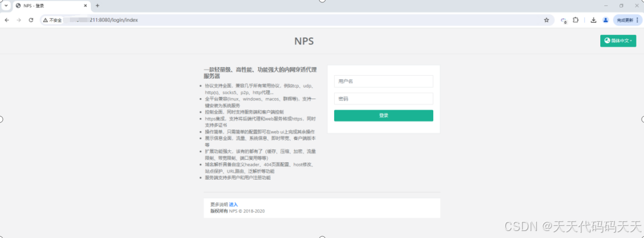The height and width of the screenshot is (238, 644).
Task: Click the browser back arrow
Action: click(7, 20)
